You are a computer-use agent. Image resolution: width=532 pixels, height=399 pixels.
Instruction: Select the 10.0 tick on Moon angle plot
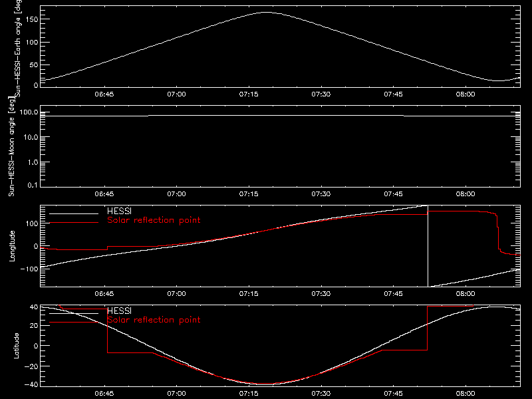click(x=31, y=138)
